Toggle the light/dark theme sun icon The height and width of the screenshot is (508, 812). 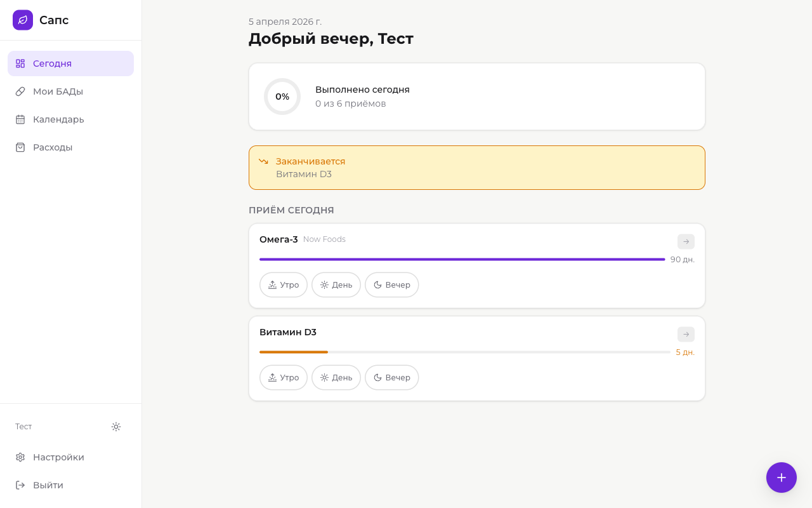pos(116,427)
